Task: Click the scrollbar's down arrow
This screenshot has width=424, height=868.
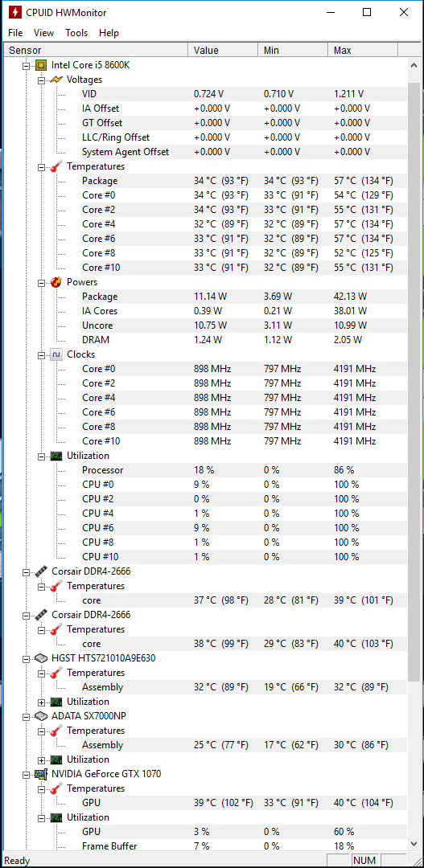Action: (x=414, y=843)
